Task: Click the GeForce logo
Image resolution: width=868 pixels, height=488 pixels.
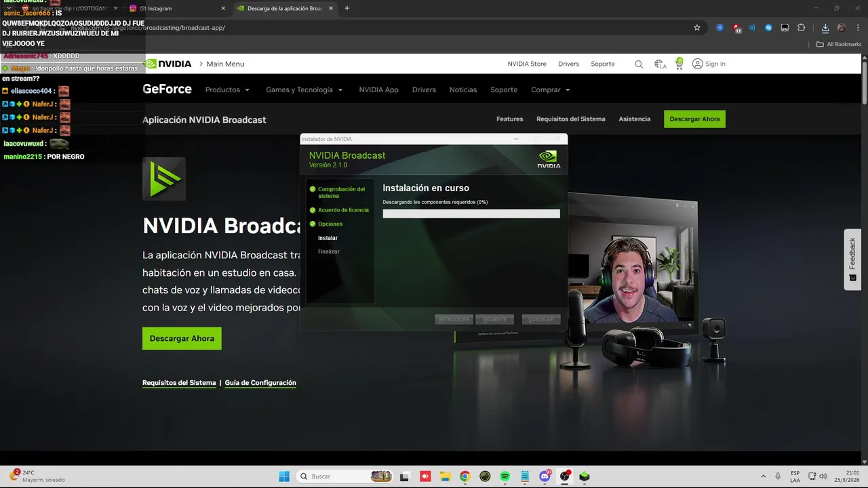Action: 167,89
